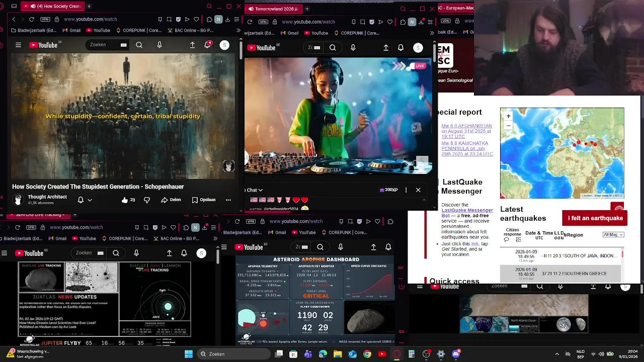The width and height of the screenshot is (644, 362).
Task: Open Thought Architect channel avatar
Action: (x=18, y=200)
